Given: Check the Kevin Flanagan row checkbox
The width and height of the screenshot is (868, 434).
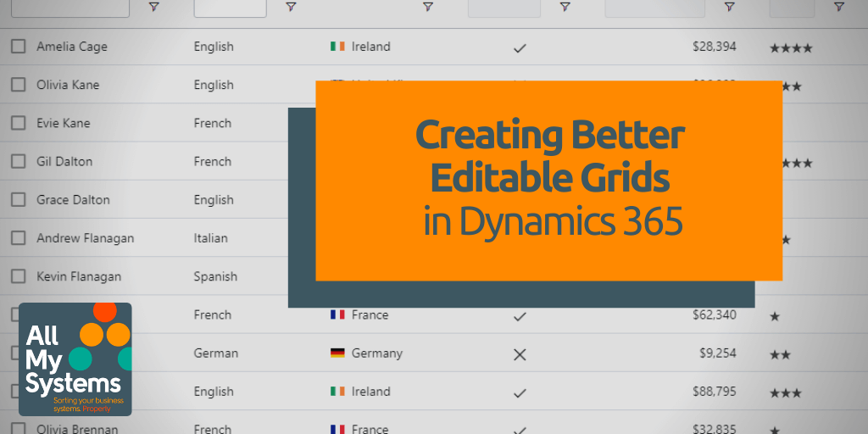Looking at the screenshot, I should coord(19,276).
